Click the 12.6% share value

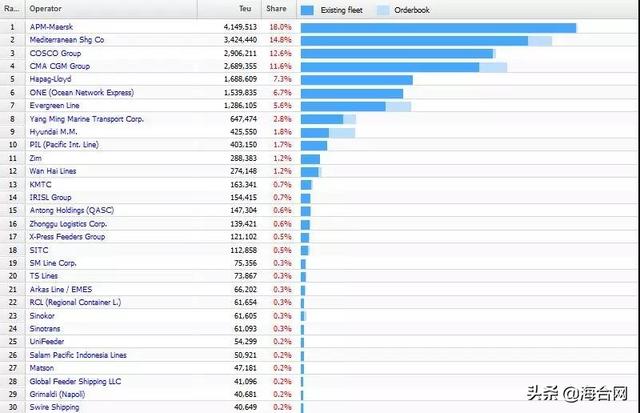pyautogui.click(x=280, y=53)
